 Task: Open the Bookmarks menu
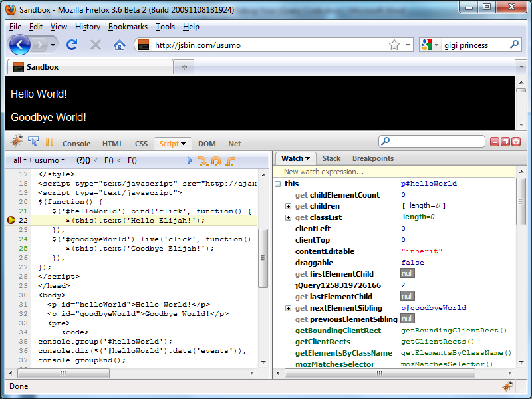click(128, 27)
